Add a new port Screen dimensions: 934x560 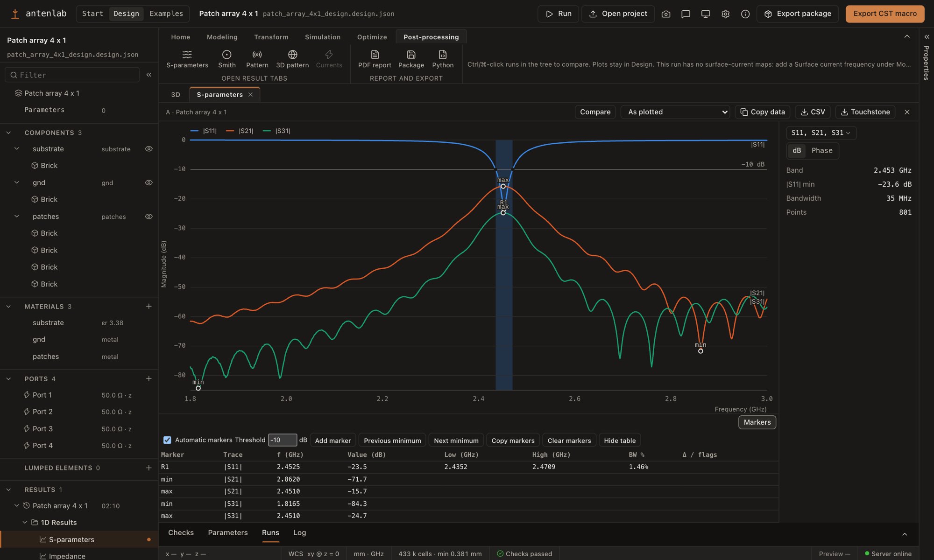(149, 378)
